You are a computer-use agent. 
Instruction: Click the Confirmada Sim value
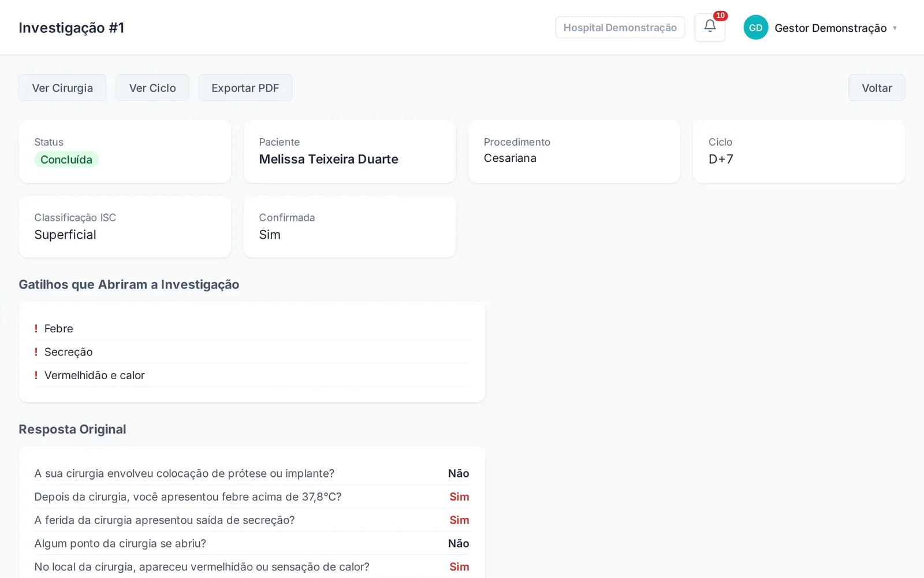(270, 235)
